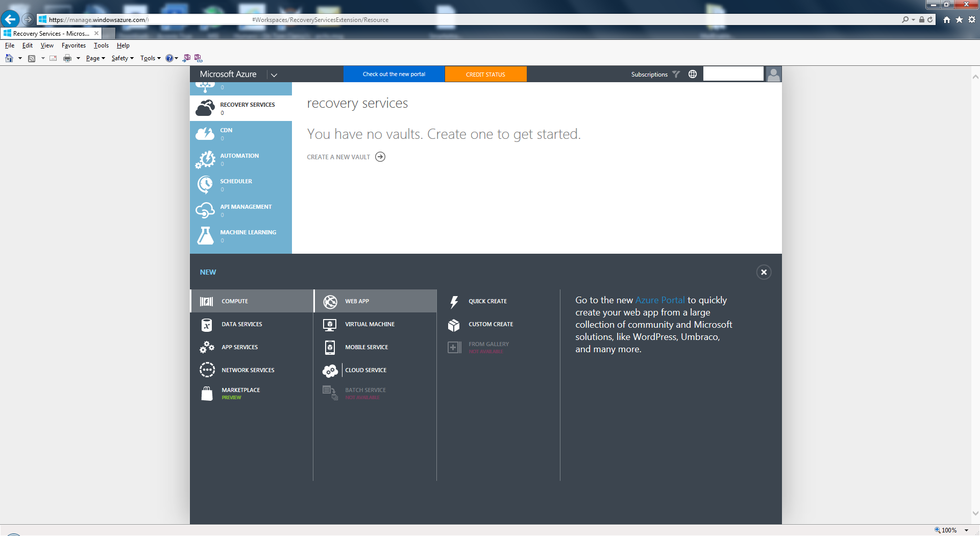Open a new browser tab

click(109, 34)
